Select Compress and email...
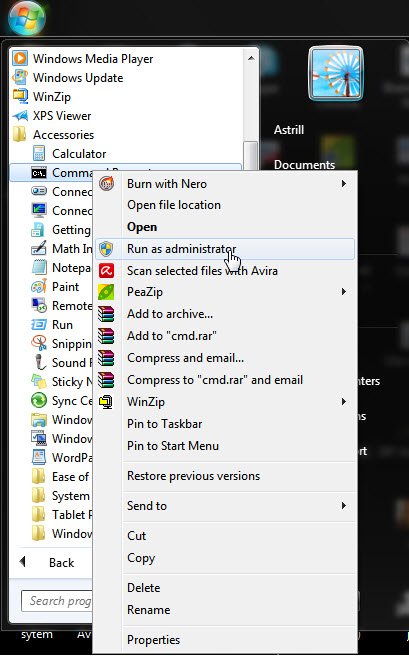The width and height of the screenshot is (409, 656). (185, 358)
